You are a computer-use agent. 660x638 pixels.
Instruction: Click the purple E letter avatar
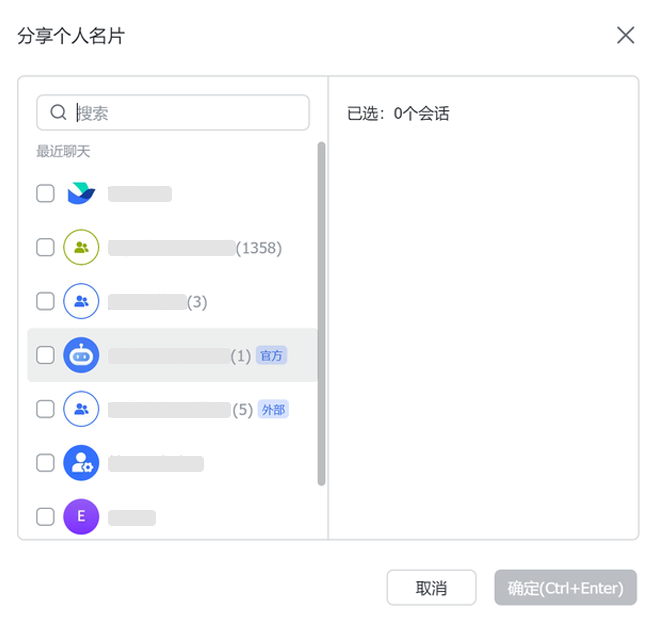click(x=81, y=516)
